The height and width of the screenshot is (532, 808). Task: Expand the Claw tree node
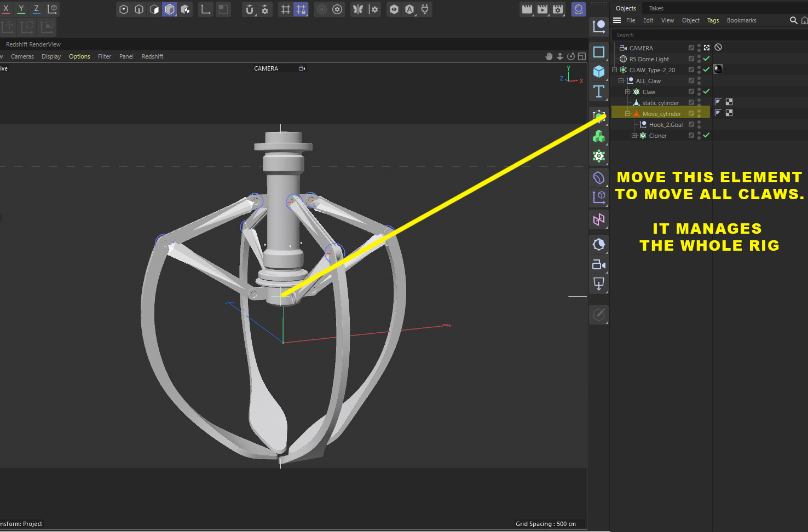tap(628, 91)
